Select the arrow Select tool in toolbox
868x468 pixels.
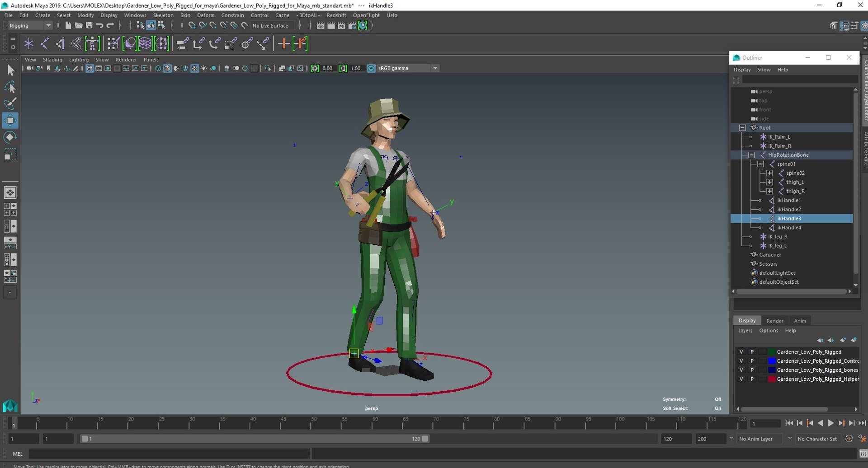click(x=10, y=70)
